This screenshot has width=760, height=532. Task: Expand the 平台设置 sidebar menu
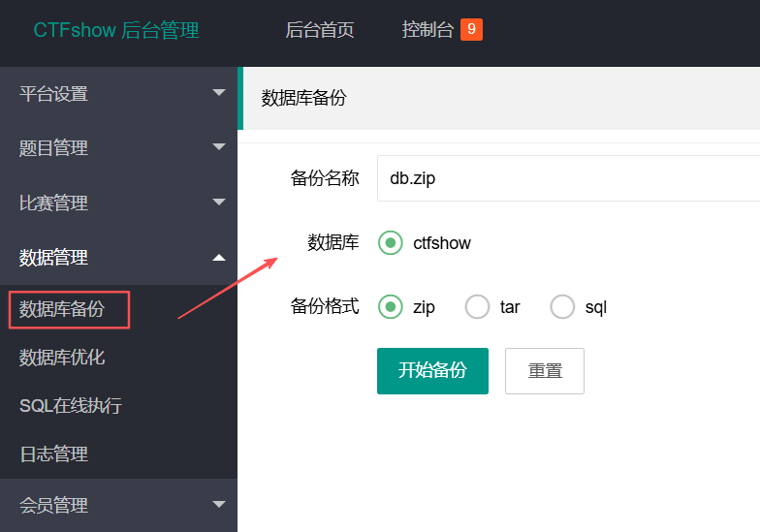tap(118, 93)
